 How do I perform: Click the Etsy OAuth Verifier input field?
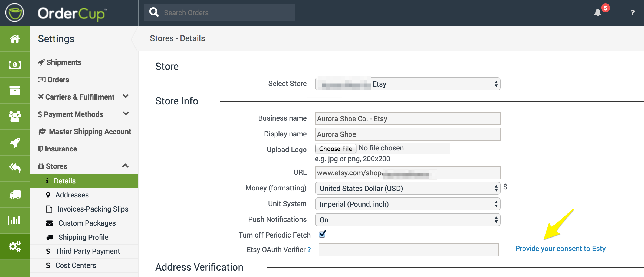(x=409, y=250)
